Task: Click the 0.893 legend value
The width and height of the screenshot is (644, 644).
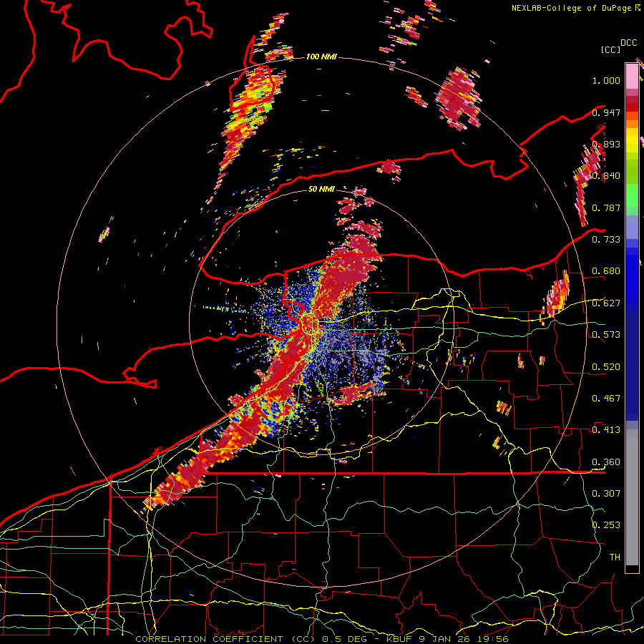Action: pos(606,144)
